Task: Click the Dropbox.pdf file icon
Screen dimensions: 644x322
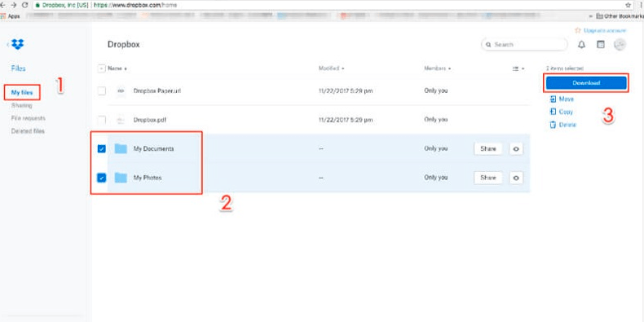Action: (x=121, y=120)
